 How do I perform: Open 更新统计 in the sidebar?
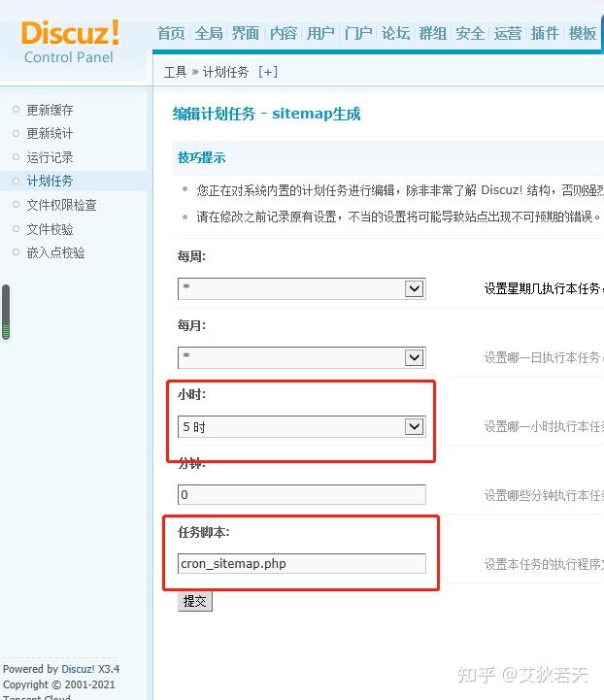tap(50, 133)
